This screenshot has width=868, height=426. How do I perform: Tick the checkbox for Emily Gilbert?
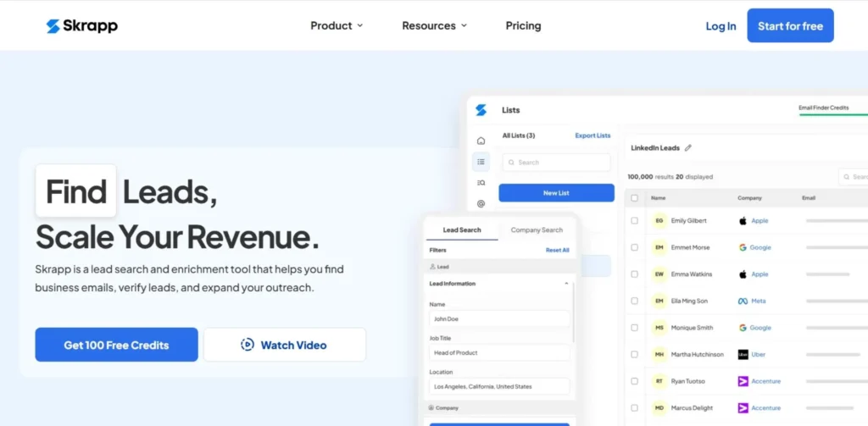click(634, 221)
